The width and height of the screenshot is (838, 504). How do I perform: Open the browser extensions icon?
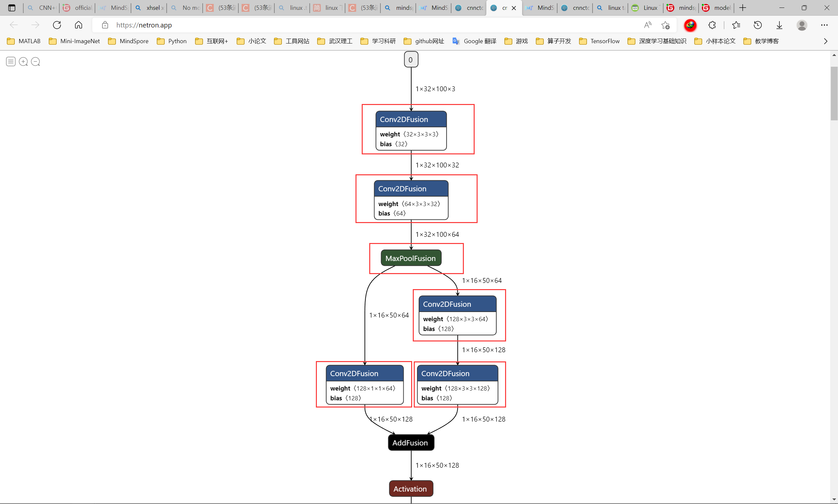[x=712, y=25]
